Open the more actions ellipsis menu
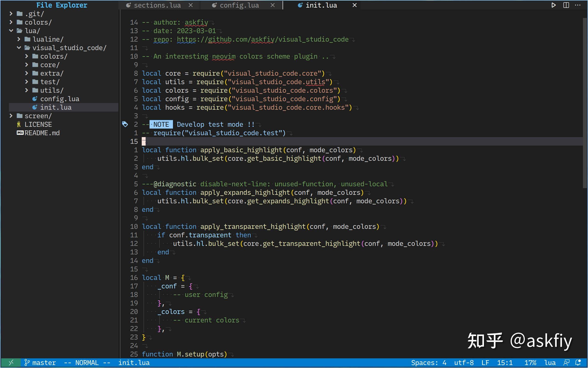588x368 pixels. coord(578,5)
